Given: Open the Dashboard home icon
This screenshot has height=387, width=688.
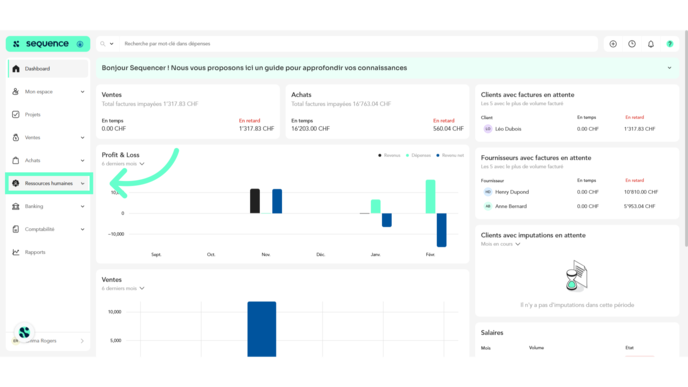Looking at the screenshot, I should coord(16,69).
